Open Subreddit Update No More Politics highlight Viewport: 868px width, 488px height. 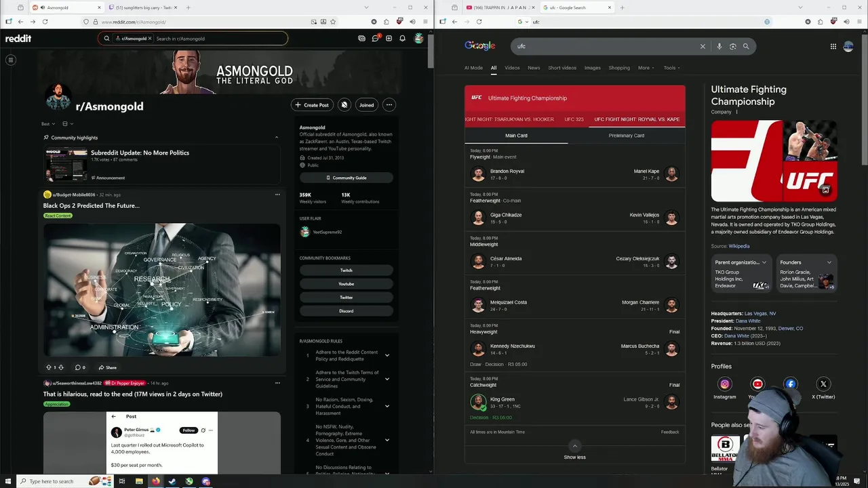[x=163, y=165]
